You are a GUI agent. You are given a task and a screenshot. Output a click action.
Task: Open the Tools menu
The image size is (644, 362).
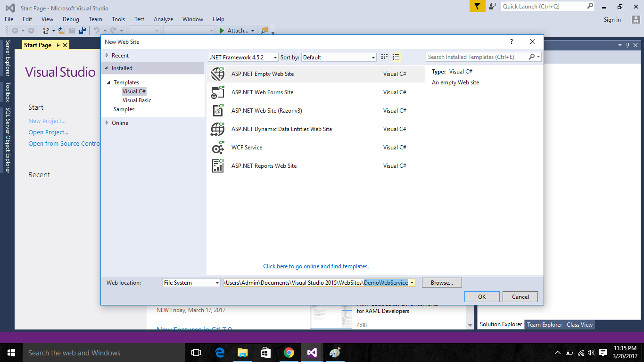(118, 19)
